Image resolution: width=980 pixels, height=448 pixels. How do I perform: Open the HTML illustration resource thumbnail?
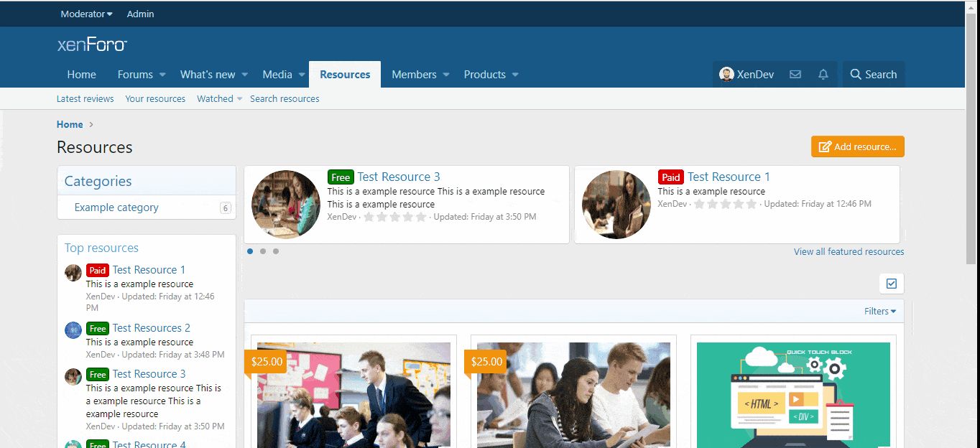[793, 395]
